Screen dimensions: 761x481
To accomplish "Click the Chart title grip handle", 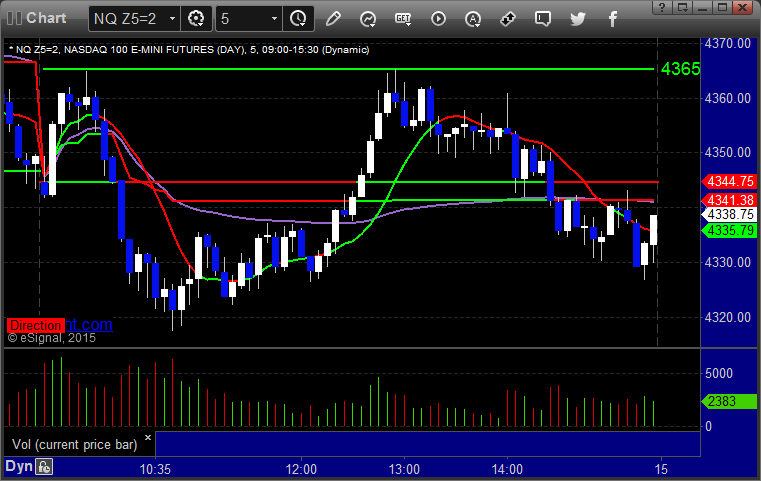I will [15, 18].
